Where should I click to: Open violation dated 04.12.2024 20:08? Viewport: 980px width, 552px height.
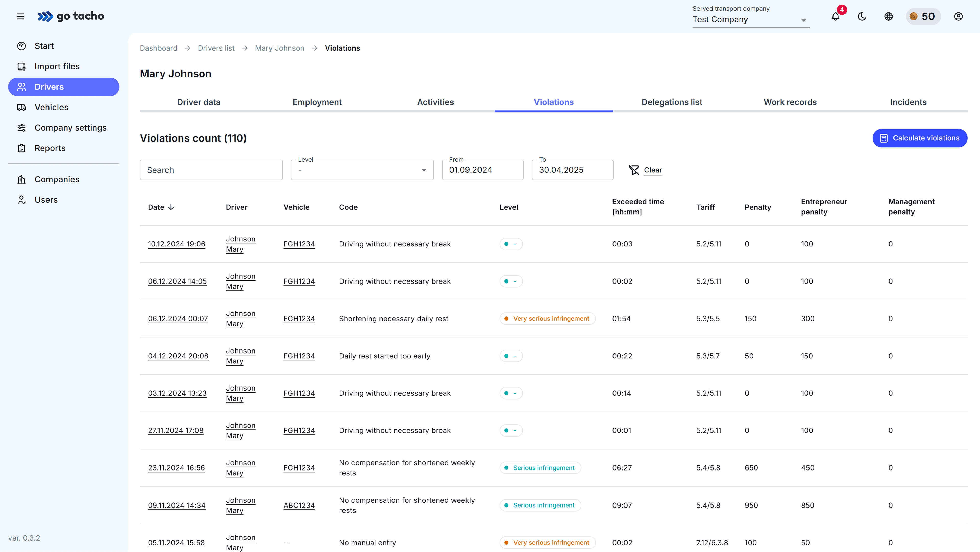178,356
